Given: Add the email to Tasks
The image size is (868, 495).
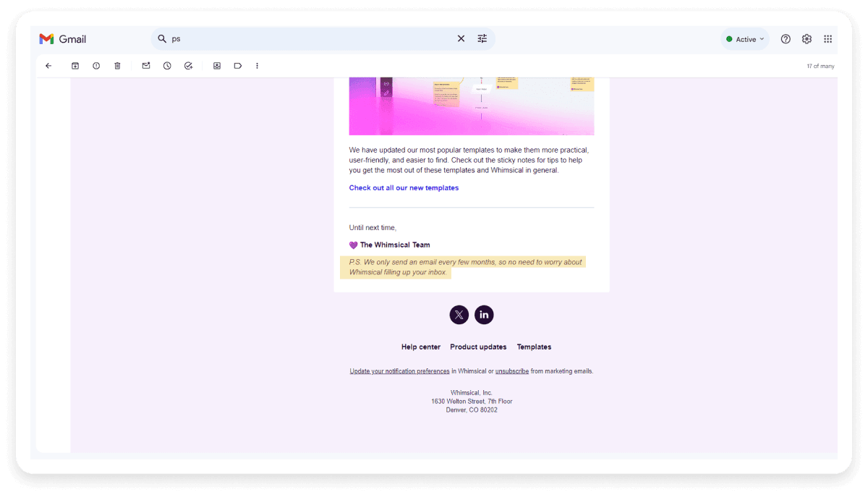Looking at the screenshot, I should coord(188,66).
